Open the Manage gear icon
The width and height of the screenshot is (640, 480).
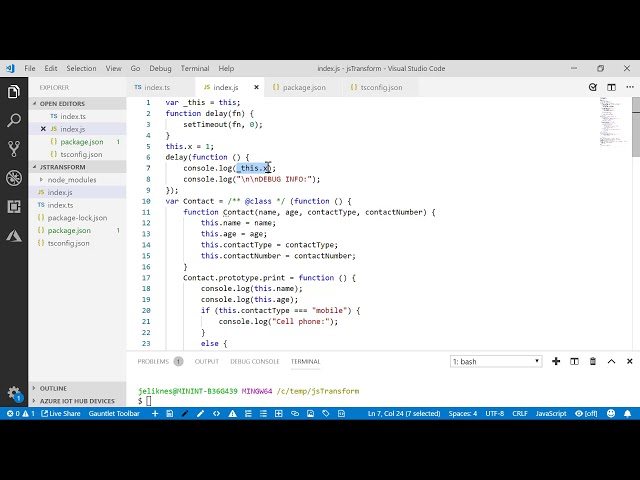point(13,393)
